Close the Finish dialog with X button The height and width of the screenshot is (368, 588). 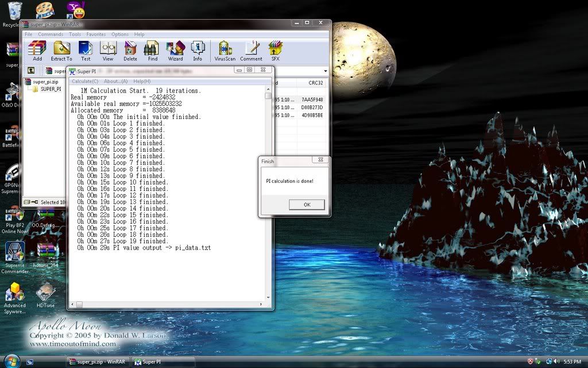pyautogui.click(x=320, y=160)
